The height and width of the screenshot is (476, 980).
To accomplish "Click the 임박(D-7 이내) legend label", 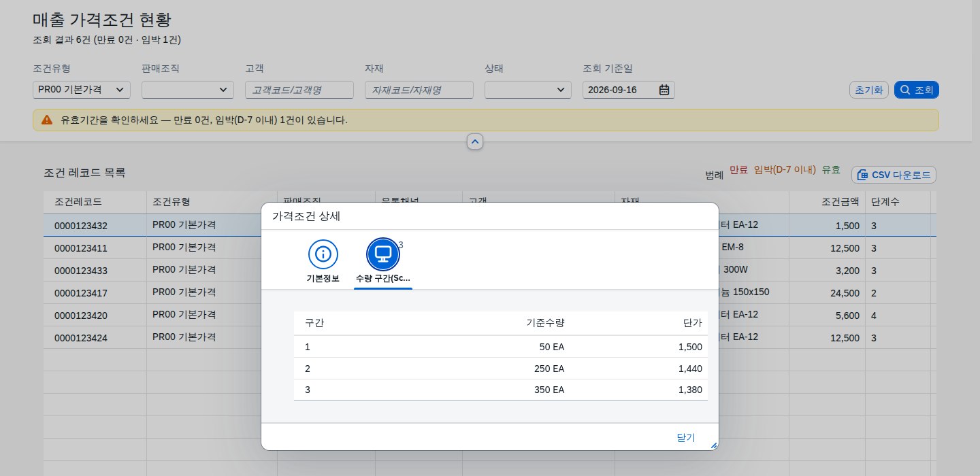I will [785, 170].
